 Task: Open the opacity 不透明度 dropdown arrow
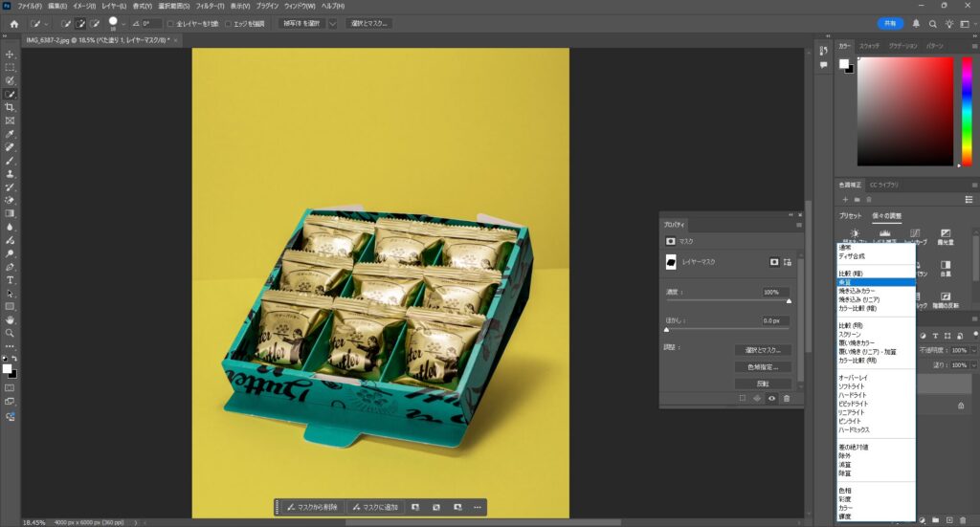click(x=973, y=350)
